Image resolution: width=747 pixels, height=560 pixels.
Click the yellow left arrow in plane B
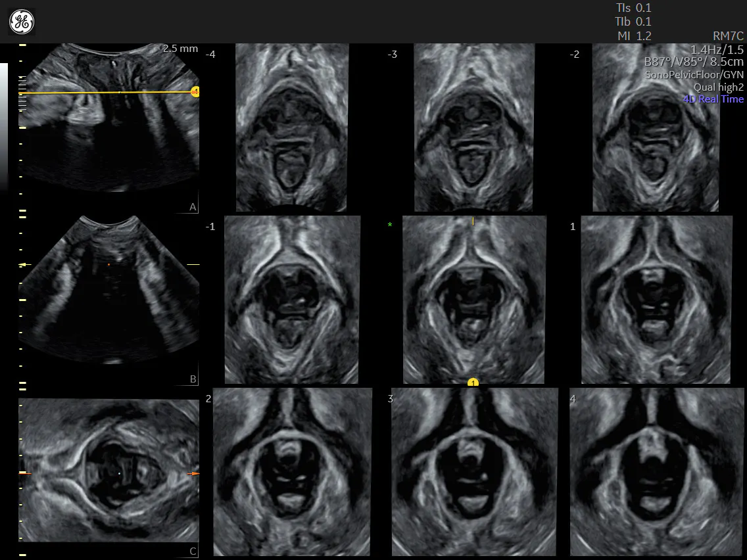pyautogui.click(x=25, y=264)
